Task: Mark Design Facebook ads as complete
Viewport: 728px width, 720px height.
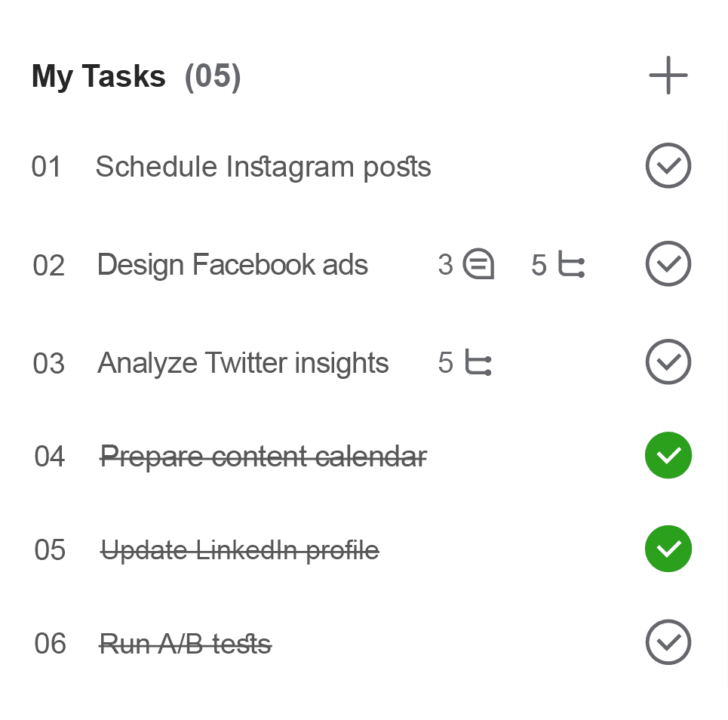Action: 668,264
